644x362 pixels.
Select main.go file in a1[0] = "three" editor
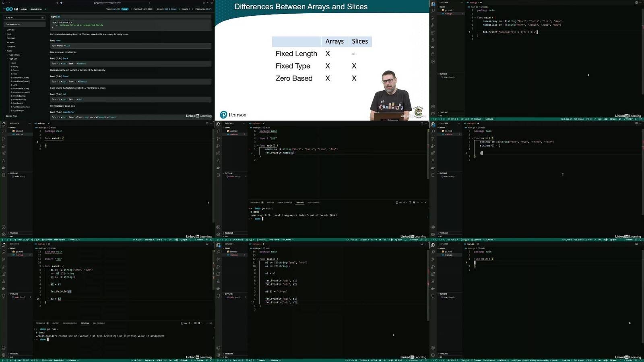[234, 255]
